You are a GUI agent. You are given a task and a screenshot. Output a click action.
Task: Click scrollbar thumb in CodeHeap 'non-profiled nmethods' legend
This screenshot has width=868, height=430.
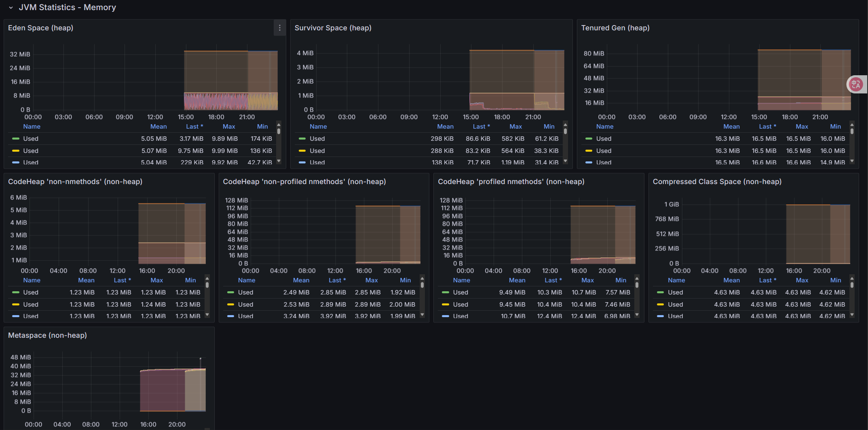[x=422, y=285]
